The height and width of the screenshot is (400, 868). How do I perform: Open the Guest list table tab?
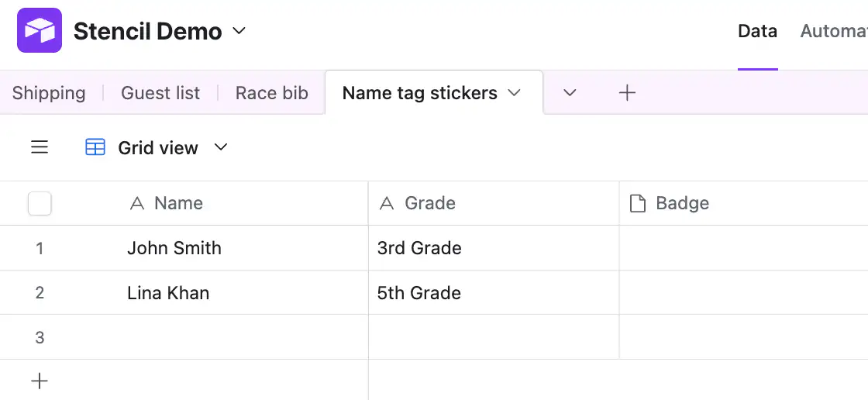160,93
